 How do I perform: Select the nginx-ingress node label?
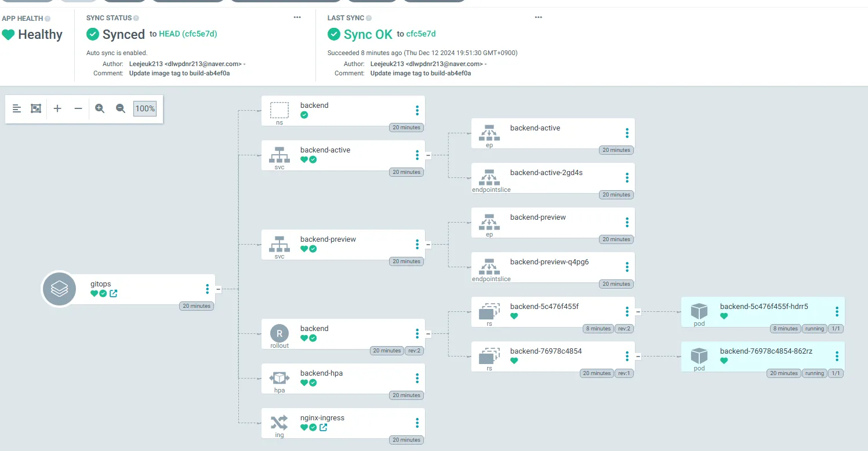(322, 417)
